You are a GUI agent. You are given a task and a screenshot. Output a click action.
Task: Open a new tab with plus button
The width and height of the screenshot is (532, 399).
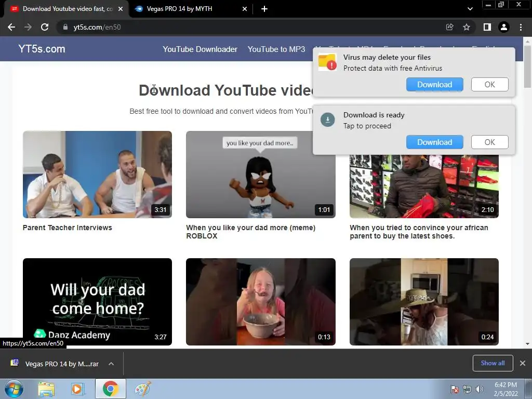point(264,9)
